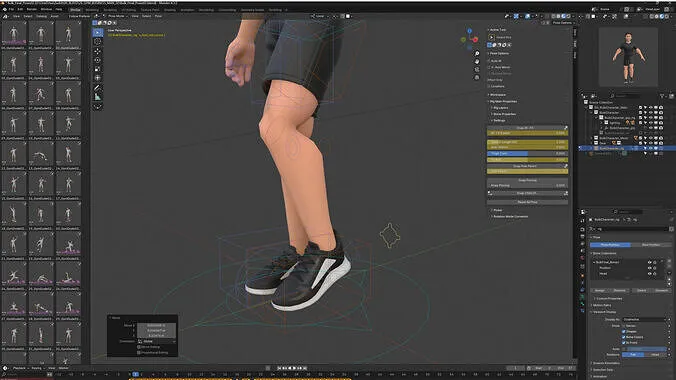Activate the Rotate tool in viewport toolbar
The width and height of the screenshot is (676, 380).
click(98, 60)
